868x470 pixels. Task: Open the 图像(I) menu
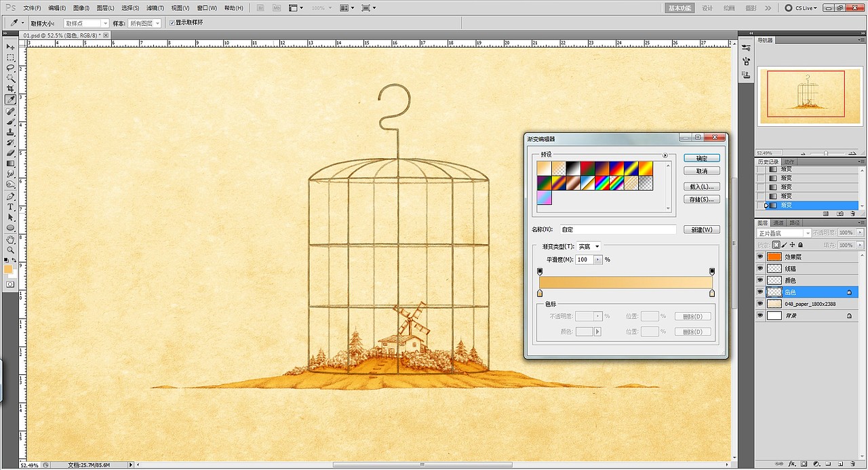pos(81,8)
